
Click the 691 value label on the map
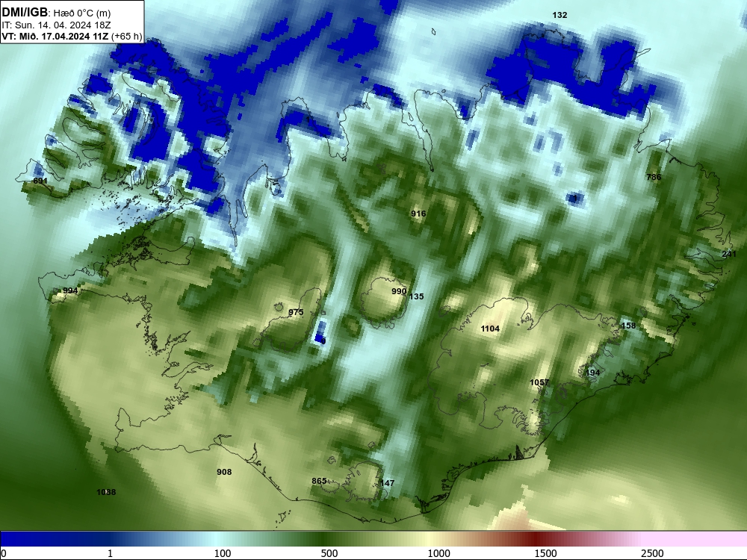coord(40,181)
